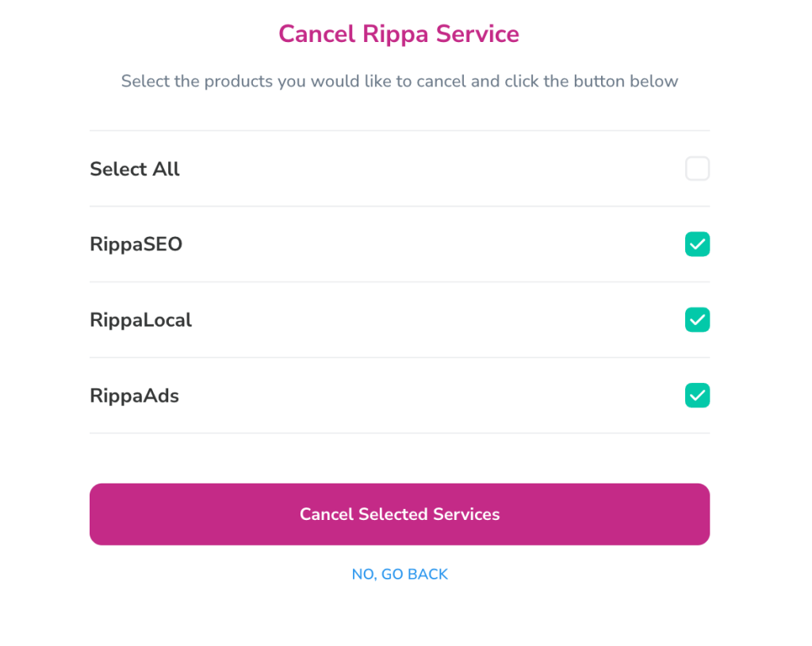Image resolution: width=812 pixels, height=646 pixels.
Task: Select the RippaAds row label
Action: point(134,395)
